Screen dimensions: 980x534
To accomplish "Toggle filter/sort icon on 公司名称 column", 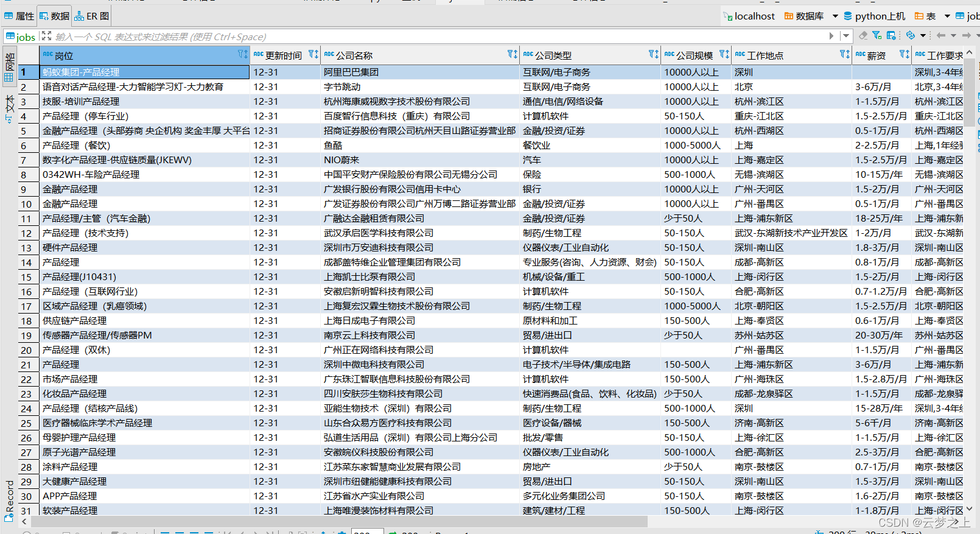I will pos(512,55).
